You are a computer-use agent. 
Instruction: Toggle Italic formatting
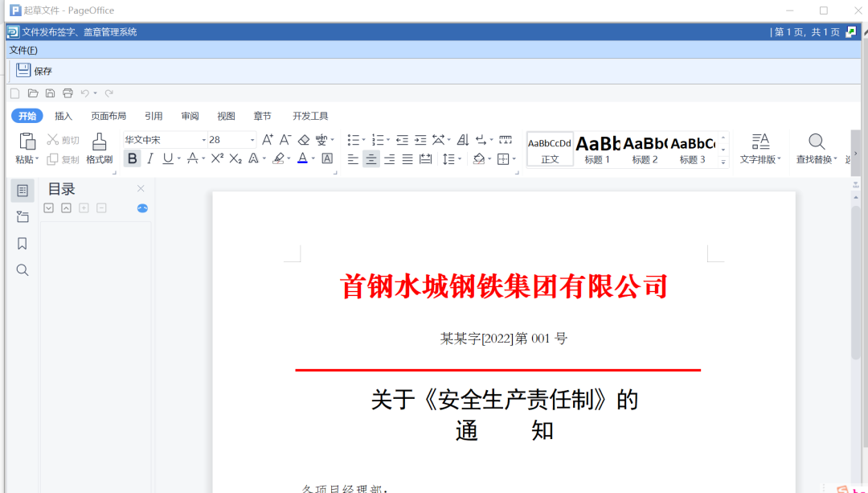(149, 159)
